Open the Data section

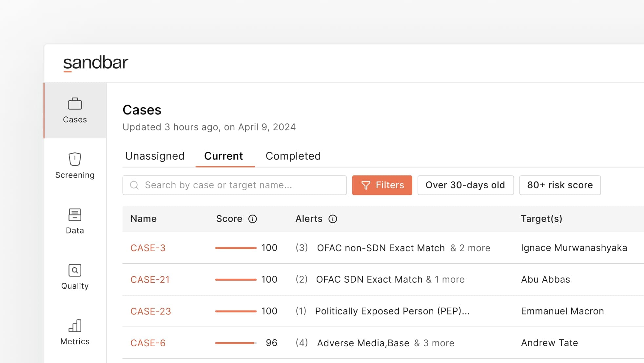click(x=74, y=221)
